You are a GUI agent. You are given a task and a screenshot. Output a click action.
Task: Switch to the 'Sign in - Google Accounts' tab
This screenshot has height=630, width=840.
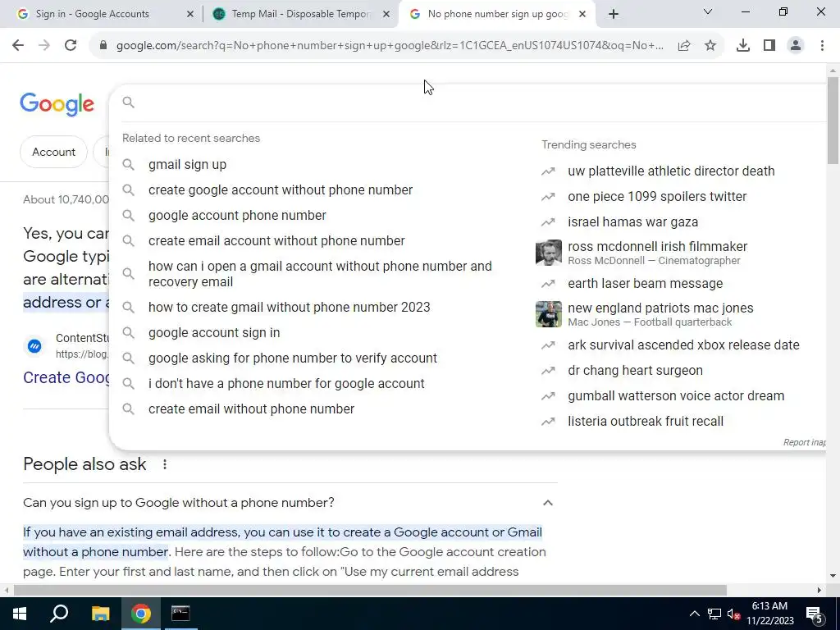click(x=102, y=15)
